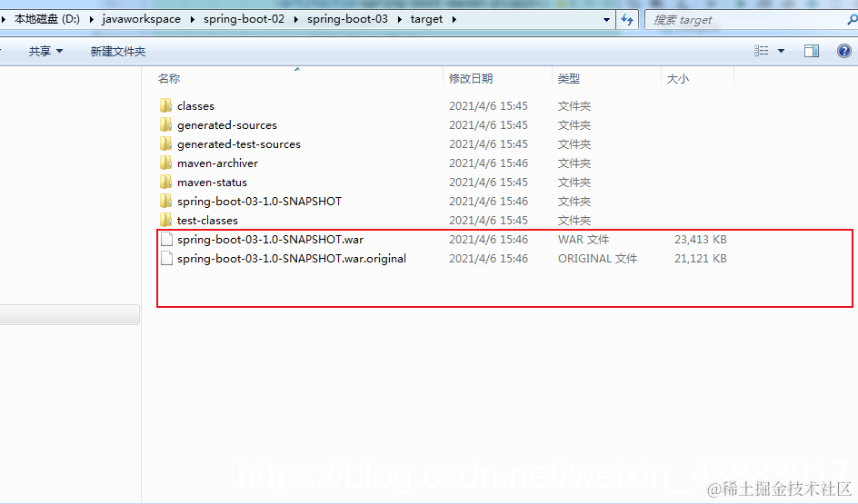Image resolution: width=858 pixels, height=504 pixels.
Task: Sort by the 类型 column header
Action: 569,79
